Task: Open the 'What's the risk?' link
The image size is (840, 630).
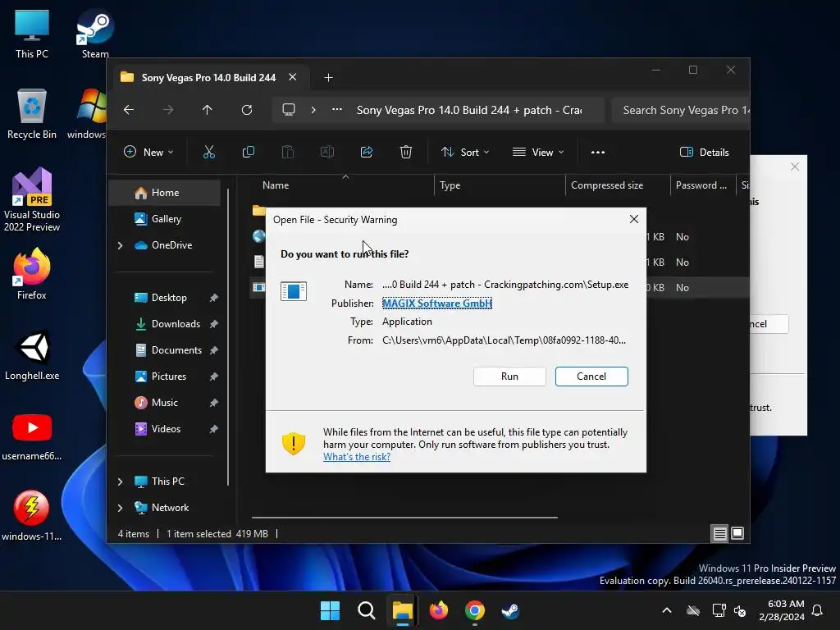Action: coord(357,457)
